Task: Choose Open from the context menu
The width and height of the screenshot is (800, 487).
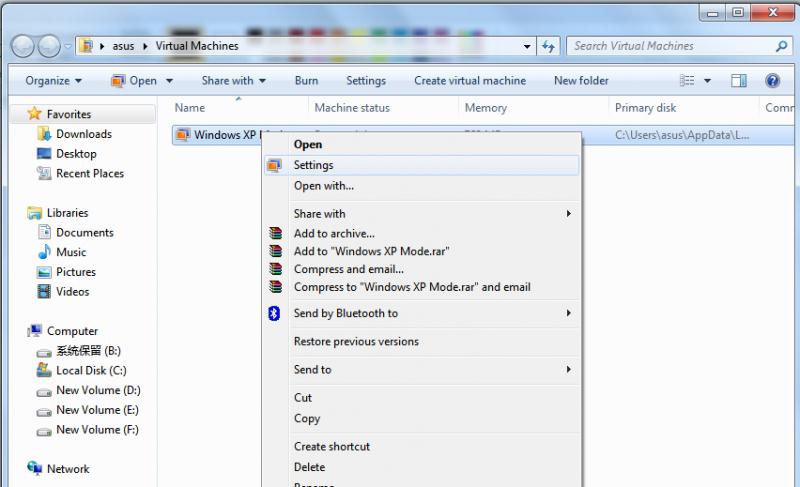Action: [x=421, y=145]
